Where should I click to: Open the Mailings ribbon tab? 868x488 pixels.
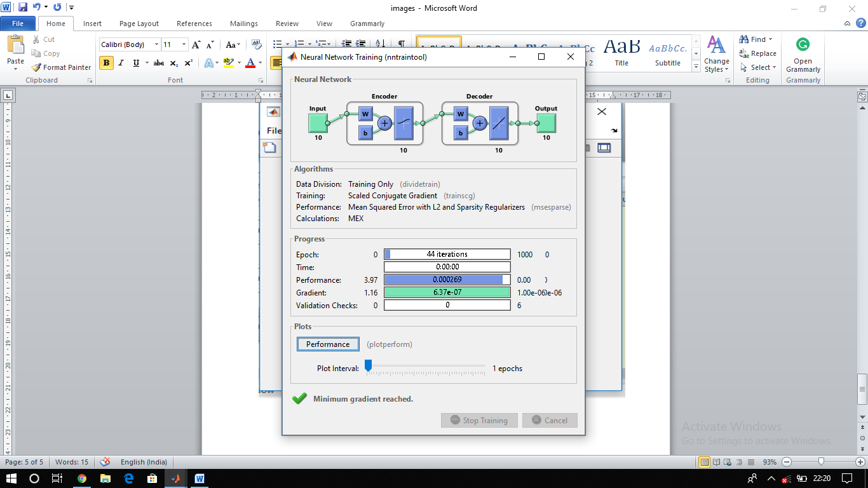(x=244, y=24)
